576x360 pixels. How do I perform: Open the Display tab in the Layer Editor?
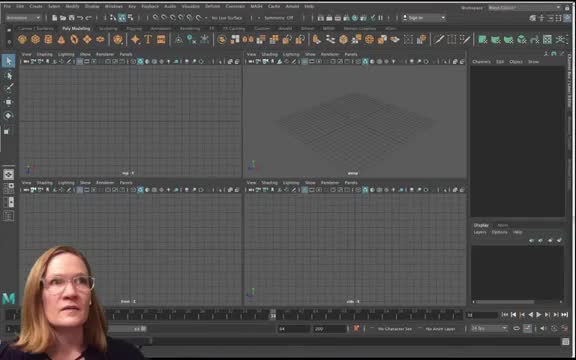tap(481, 225)
